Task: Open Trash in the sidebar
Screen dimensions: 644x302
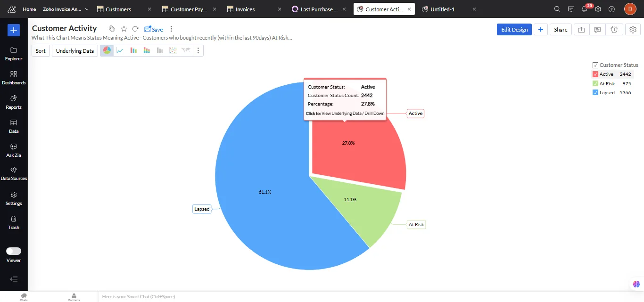Action: click(14, 222)
